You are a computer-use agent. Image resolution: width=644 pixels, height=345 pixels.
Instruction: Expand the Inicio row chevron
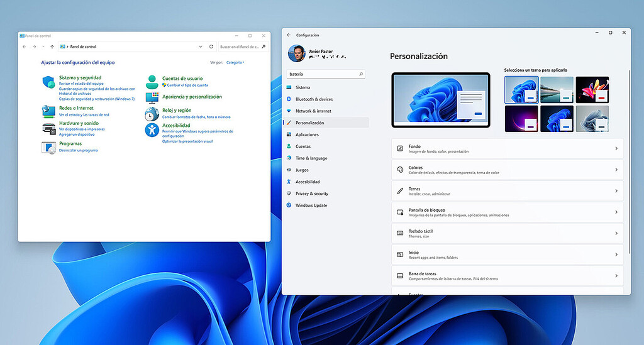616,255
